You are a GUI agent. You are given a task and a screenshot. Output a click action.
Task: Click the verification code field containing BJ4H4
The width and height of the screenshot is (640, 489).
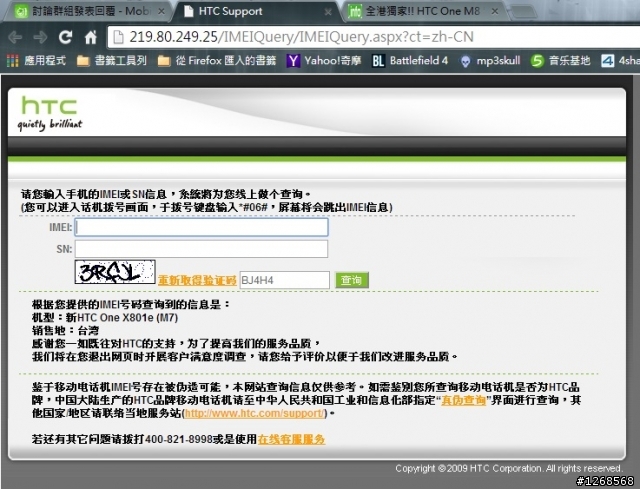coord(284,280)
